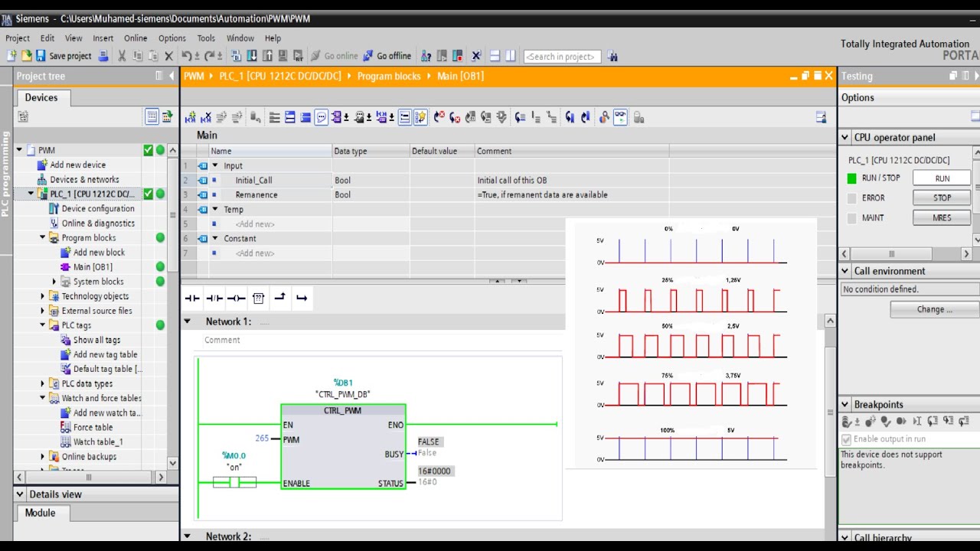This screenshot has width=980, height=551.
Task: Click the search-in-project binoculars icon
Action: (x=612, y=56)
